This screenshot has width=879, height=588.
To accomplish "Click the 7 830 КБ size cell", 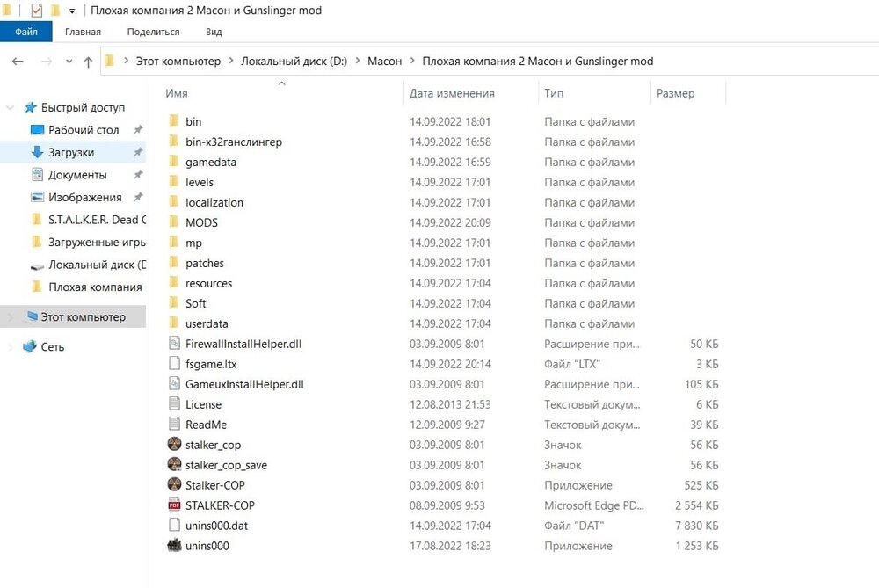I will click(x=697, y=526).
